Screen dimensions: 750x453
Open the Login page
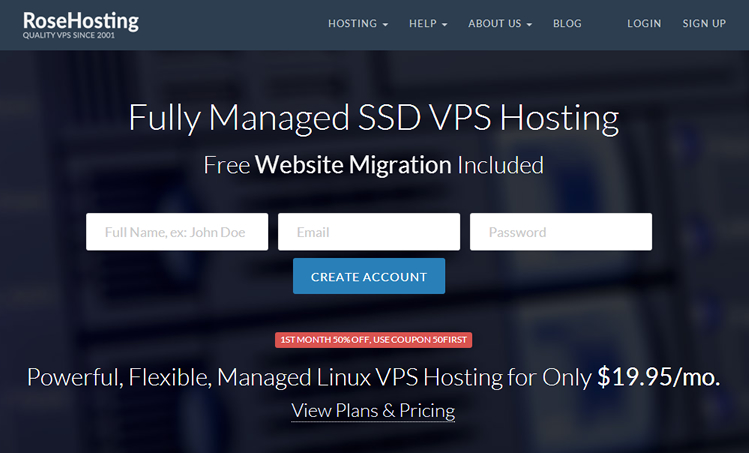coord(645,24)
